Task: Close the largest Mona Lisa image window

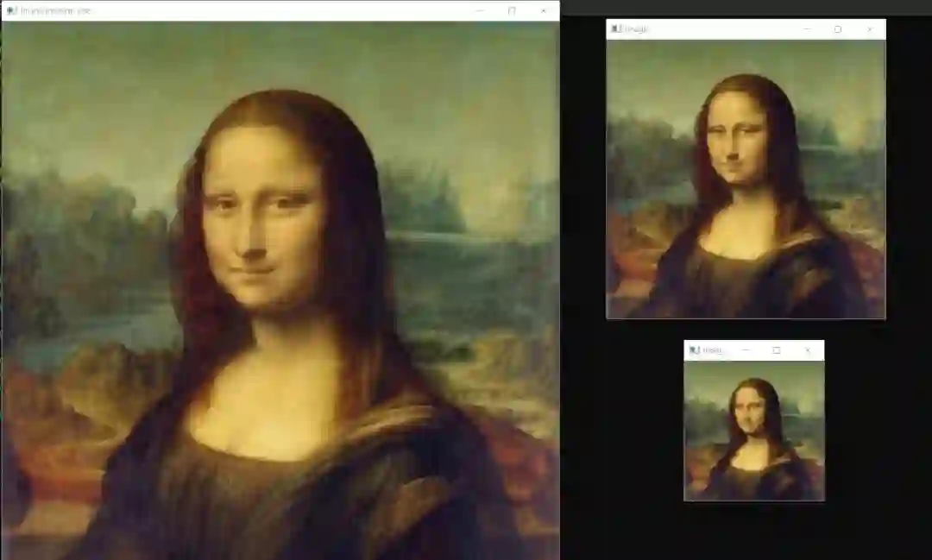Action: [x=544, y=10]
